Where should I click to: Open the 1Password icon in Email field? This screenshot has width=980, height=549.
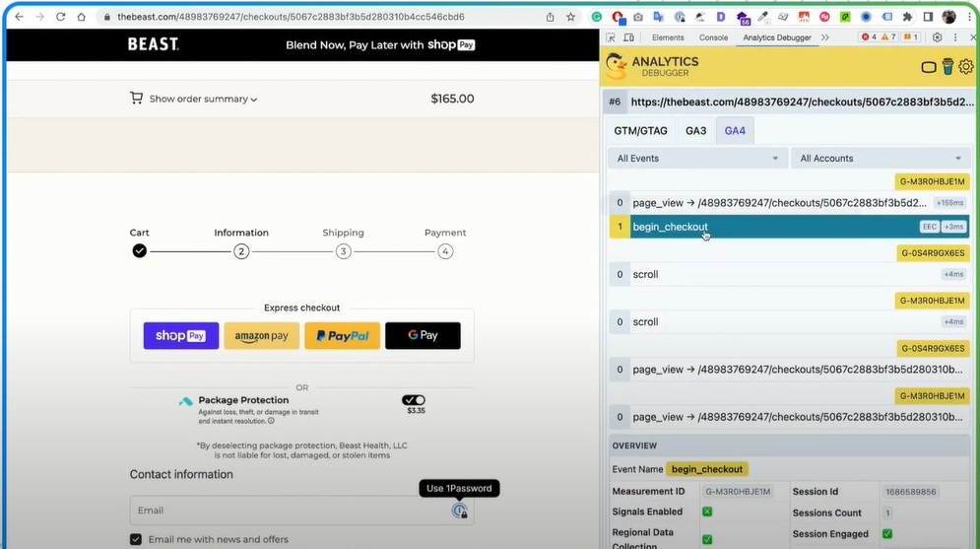[x=459, y=511]
